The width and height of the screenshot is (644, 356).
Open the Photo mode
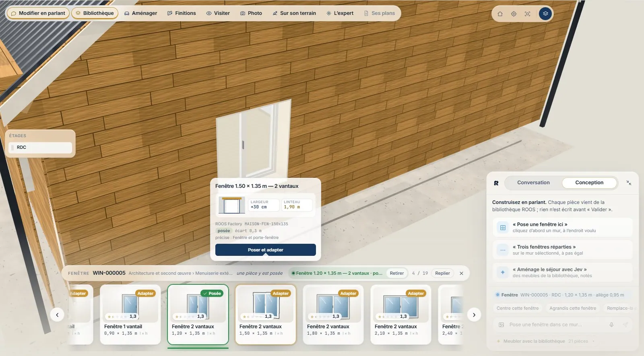click(251, 13)
